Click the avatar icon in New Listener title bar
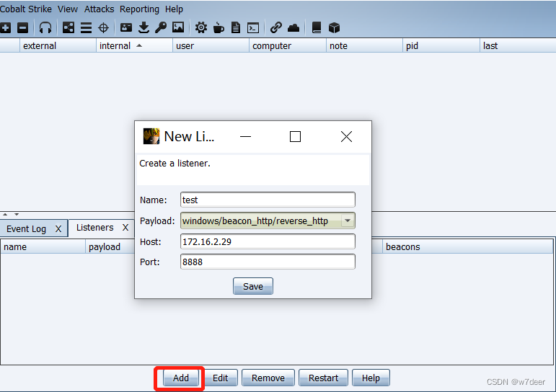The image size is (556, 392). pos(151,136)
